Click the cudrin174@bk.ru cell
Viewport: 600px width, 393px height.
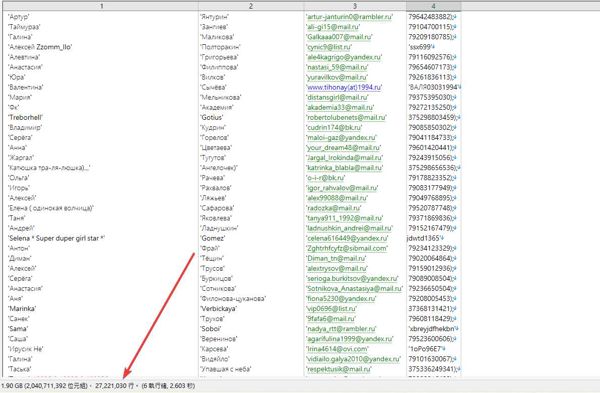tap(334, 127)
